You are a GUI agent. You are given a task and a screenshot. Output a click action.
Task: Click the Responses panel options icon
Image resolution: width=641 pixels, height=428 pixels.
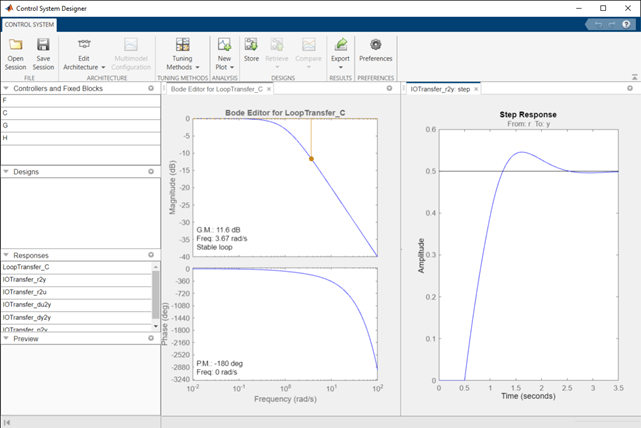[152, 256]
